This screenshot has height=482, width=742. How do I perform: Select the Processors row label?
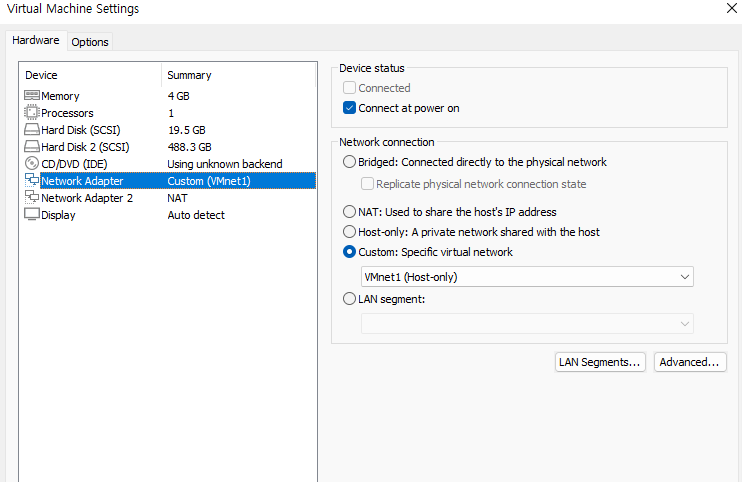67,113
